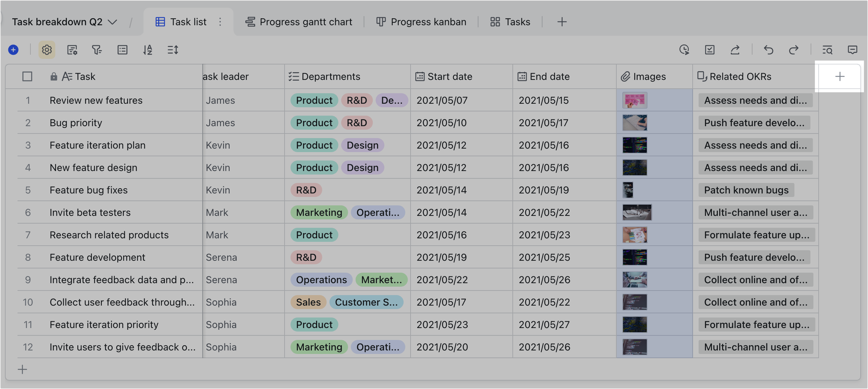The height and width of the screenshot is (389, 868).
Task: Add a new row at table bottom
Action: 22,369
